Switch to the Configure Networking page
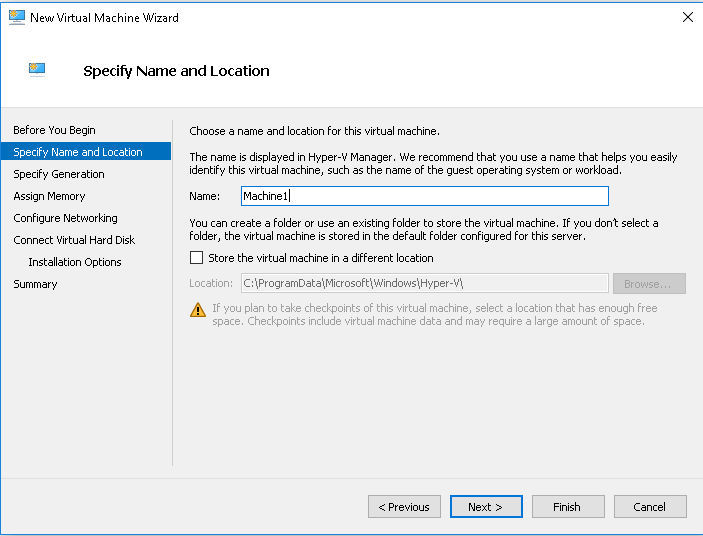The image size is (703, 536). click(x=65, y=218)
